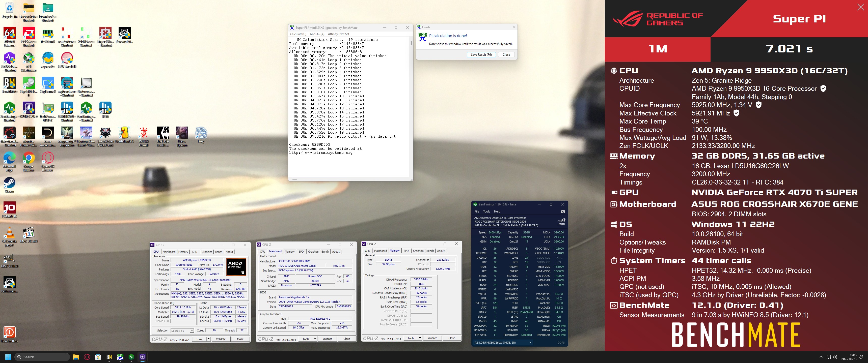The image size is (868, 363).
Task: Open the Boot to Bios desktop icon
Action: 9,334
